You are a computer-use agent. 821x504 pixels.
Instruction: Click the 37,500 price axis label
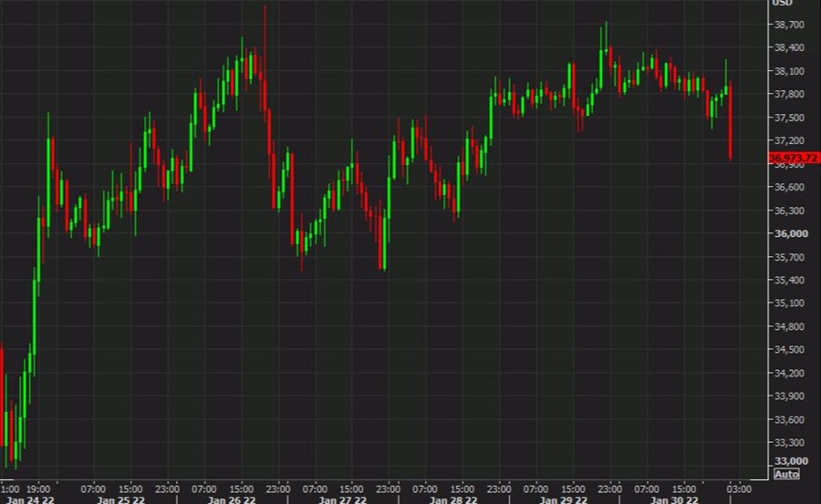click(x=790, y=118)
